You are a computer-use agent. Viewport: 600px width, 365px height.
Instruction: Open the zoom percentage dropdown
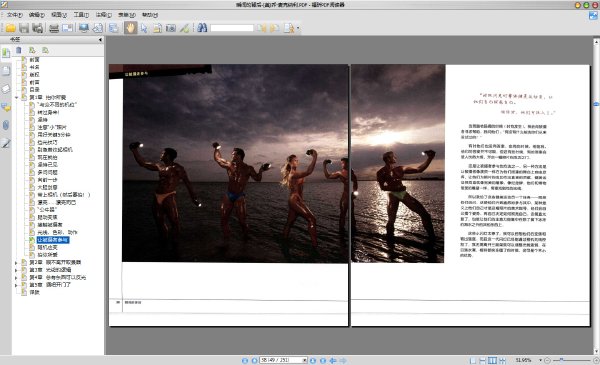click(541, 360)
